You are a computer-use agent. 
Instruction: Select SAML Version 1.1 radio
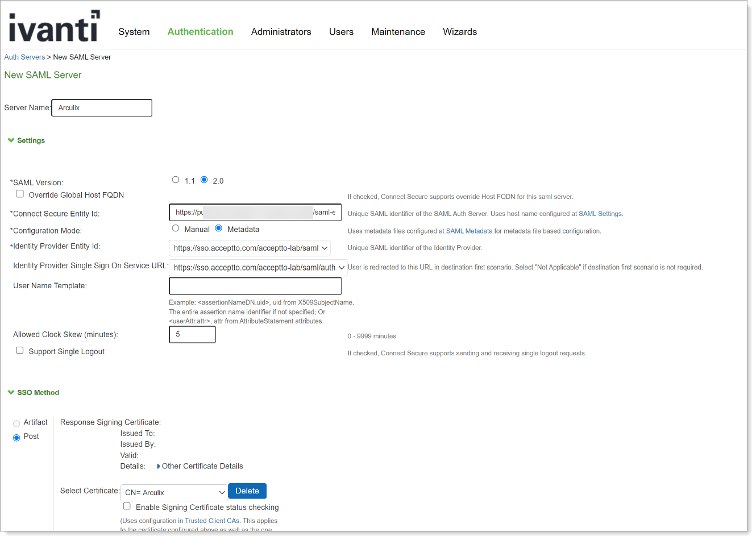[176, 180]
